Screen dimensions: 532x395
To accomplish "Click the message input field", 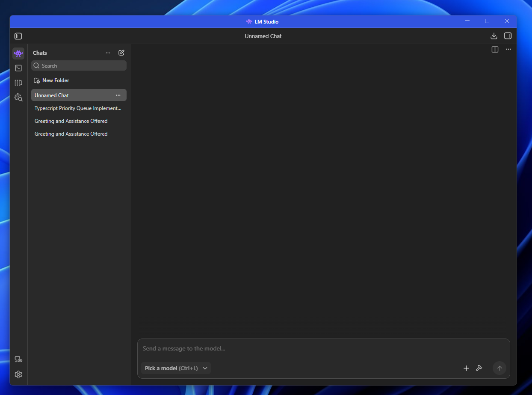I will (323, 349).
